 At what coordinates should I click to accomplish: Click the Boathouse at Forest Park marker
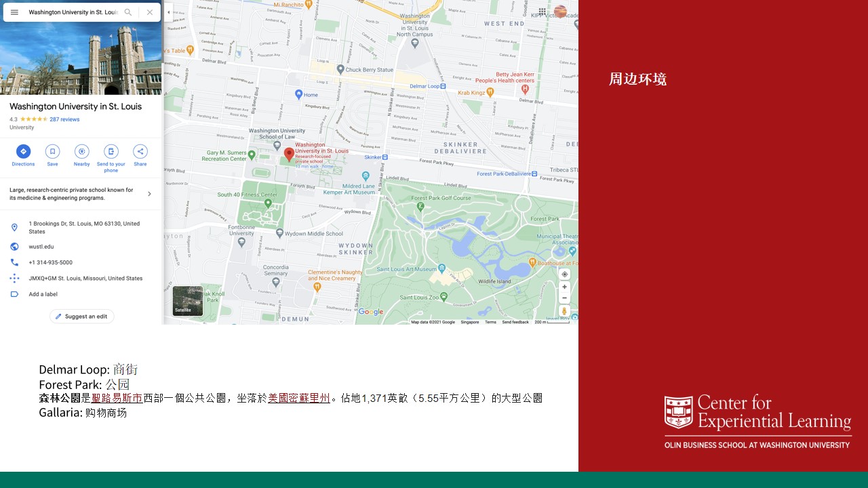533,262
